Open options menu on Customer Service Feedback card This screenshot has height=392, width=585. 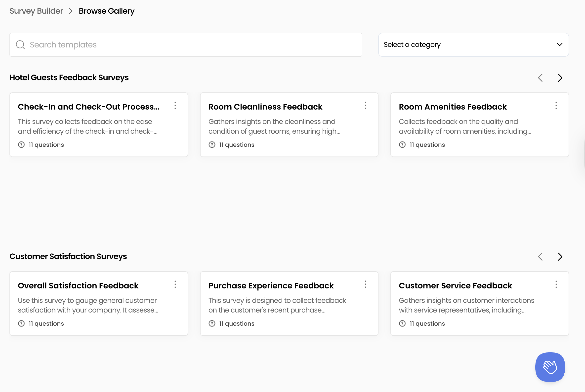pyautogui.click(x=556, y=284)
